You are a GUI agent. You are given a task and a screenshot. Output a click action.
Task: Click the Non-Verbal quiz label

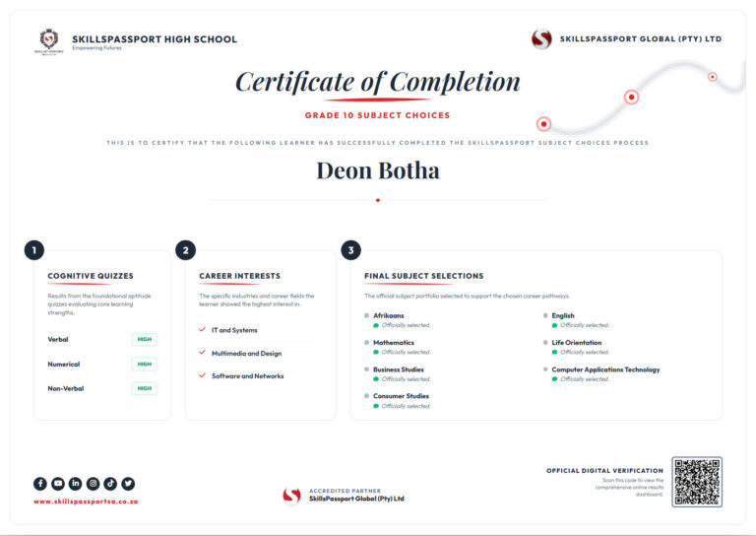coord(66,388)
